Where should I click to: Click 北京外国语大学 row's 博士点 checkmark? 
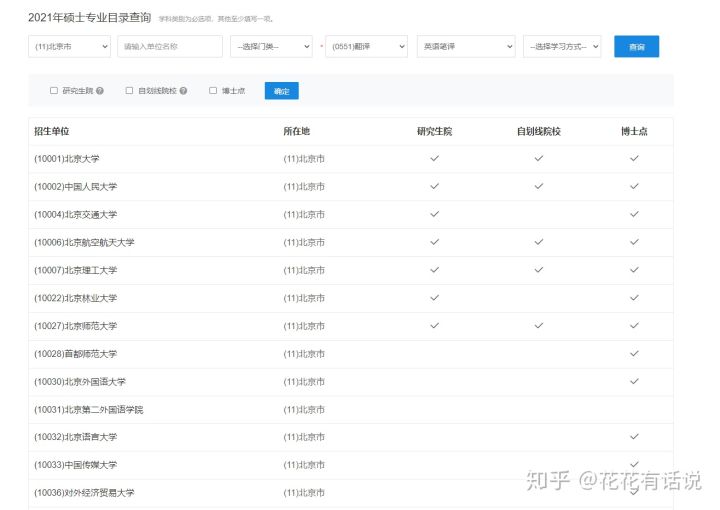click(x=634, y=381)
